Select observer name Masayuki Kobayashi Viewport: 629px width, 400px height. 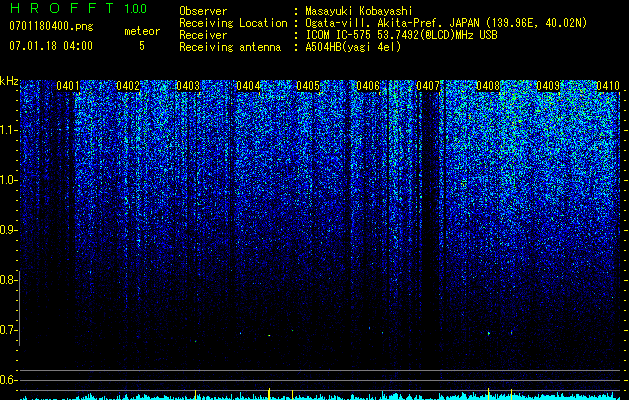point(359,11)
